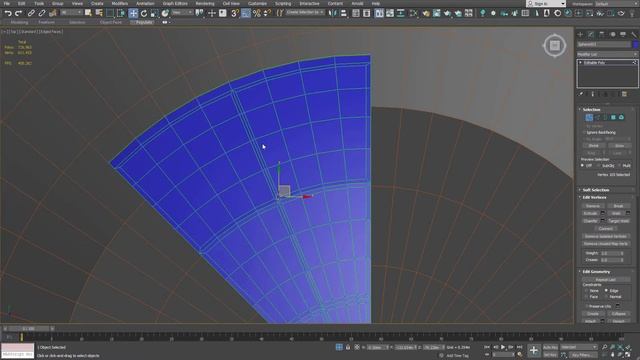Click the Align tool icon
Screen dimensions: 640x360
click(344, 13)
